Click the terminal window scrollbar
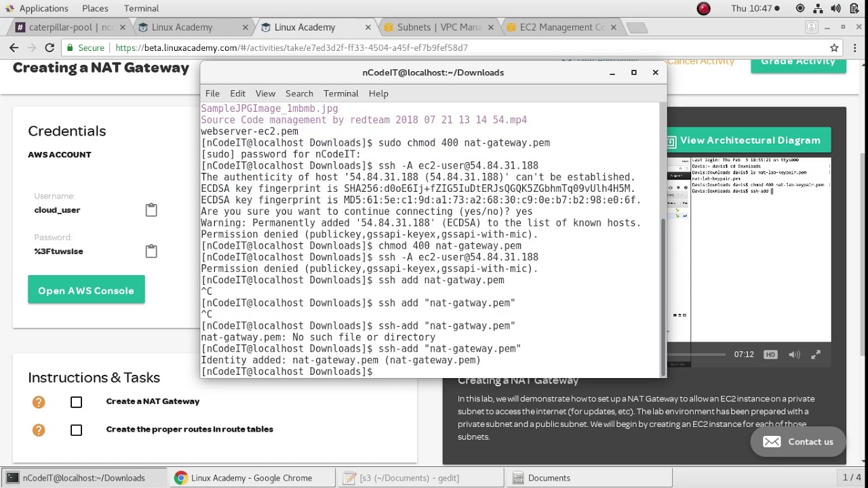The image size is (868, 488). [663, 297]
